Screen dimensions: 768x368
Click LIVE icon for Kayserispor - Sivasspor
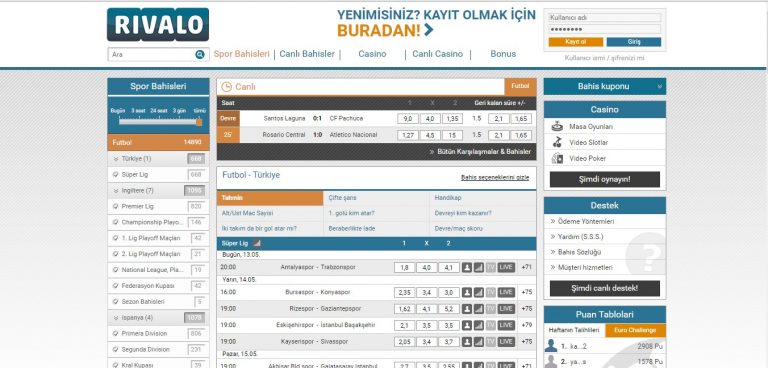click(506, 342)
